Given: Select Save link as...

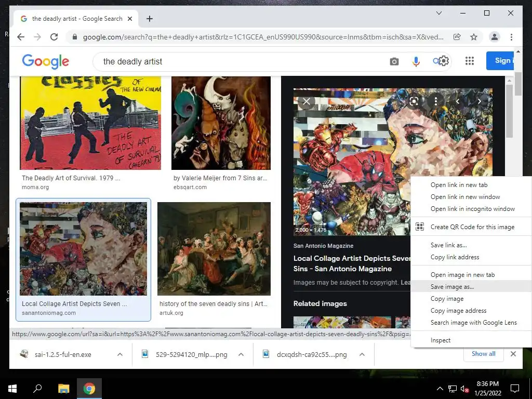Looking at the screenshot, I should coord(471,245).
